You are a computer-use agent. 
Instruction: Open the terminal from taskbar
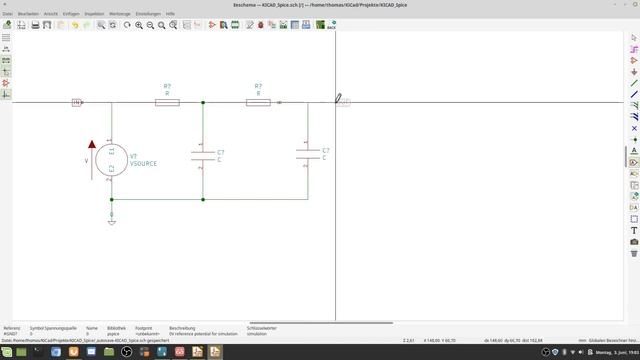[x=38, y=352]
